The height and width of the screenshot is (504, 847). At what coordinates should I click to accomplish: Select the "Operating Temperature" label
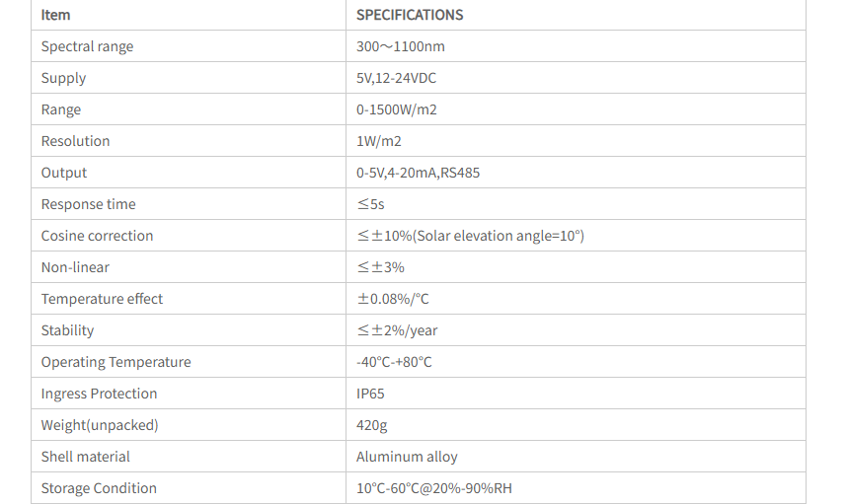pyautogui.click(x=115, y=362)
